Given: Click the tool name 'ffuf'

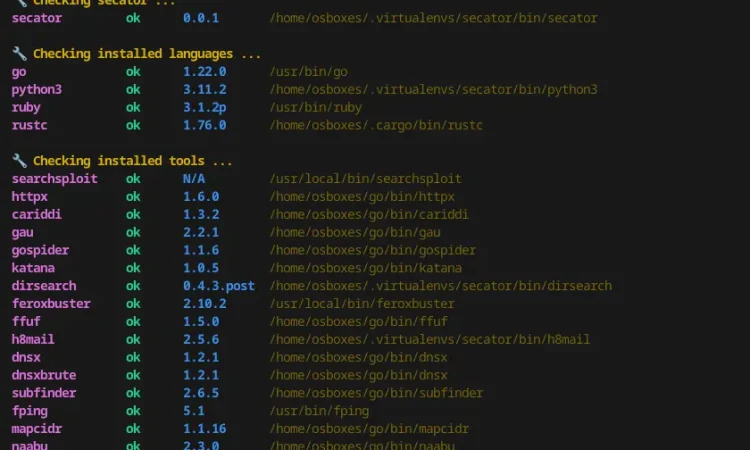Looking at the screenshot, I should (26, 321).
